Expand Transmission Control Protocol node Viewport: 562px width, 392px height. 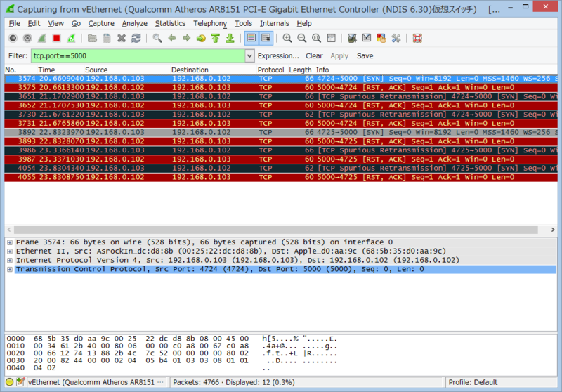[x=10, y=270]
